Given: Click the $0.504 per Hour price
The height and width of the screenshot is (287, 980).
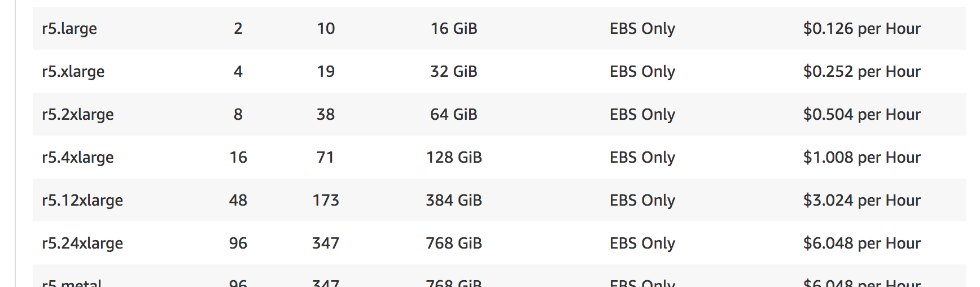Looking at the screenshot, I should tap(862, 114).
